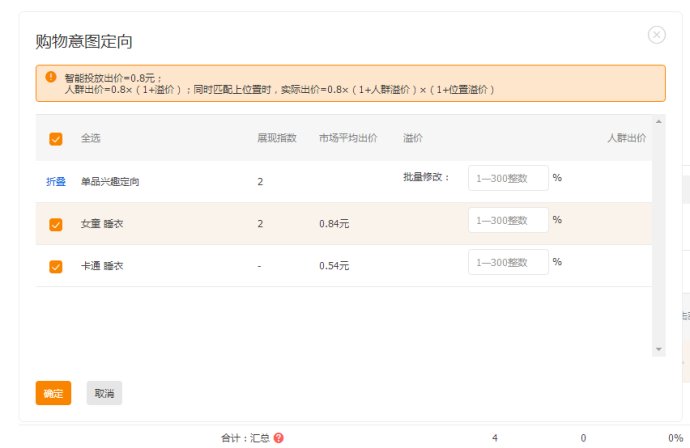Uncheck the 卡通 睡衣 checkbox
The height and width of the screenshot is (448, 690).
click(56, 267)
